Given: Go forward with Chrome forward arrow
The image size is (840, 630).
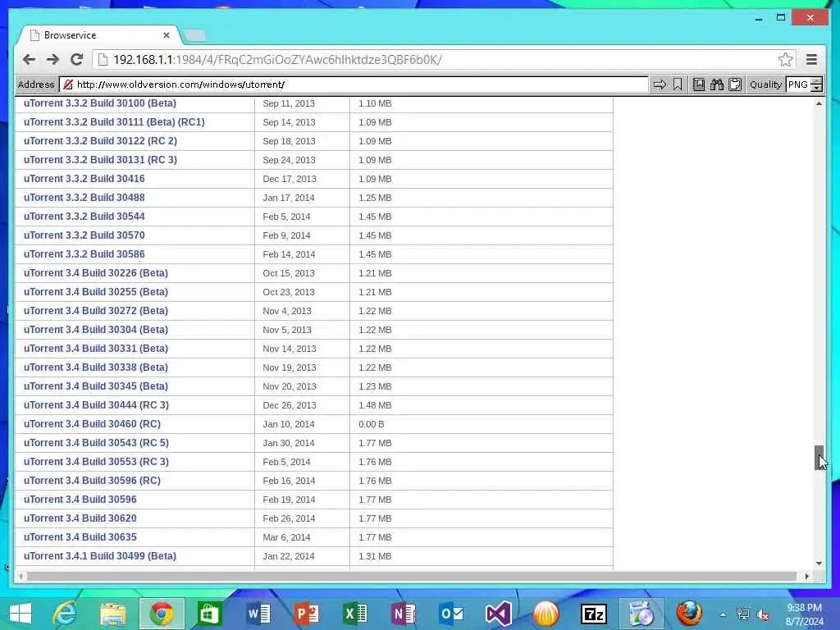Looking at the screenshot, I should click(52, 59).
